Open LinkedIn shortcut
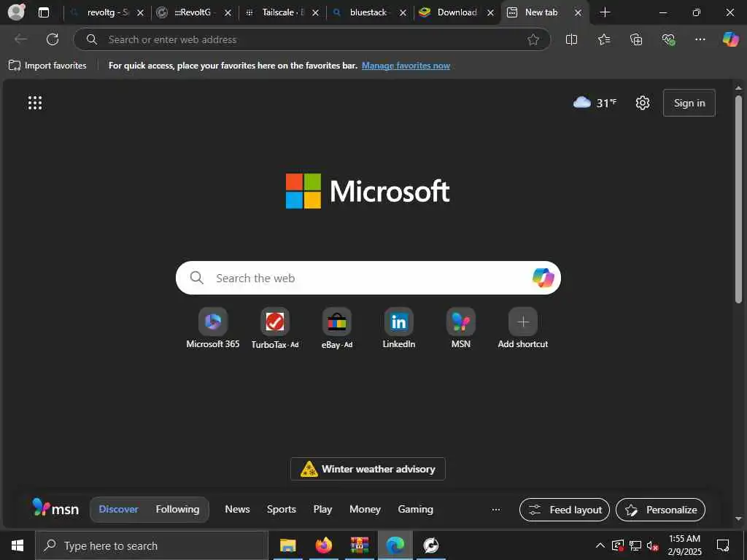This screenshot has height=560, width=747. (x=399, y=329)
